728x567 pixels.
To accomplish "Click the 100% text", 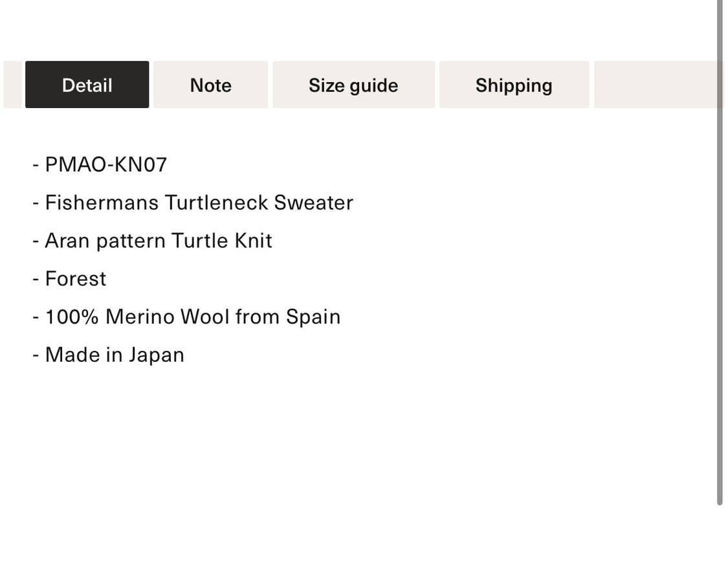I will tap(72, 317).
